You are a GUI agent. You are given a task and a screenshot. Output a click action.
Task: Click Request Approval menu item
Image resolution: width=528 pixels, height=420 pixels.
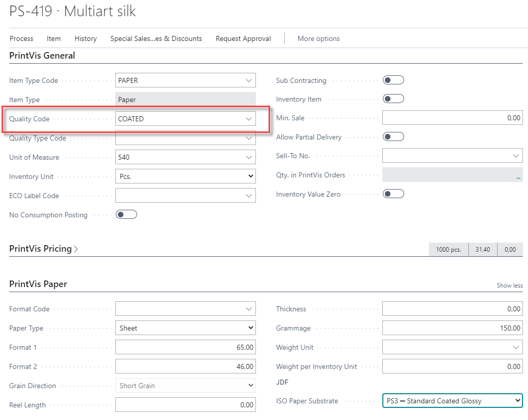tap(243, 38)
